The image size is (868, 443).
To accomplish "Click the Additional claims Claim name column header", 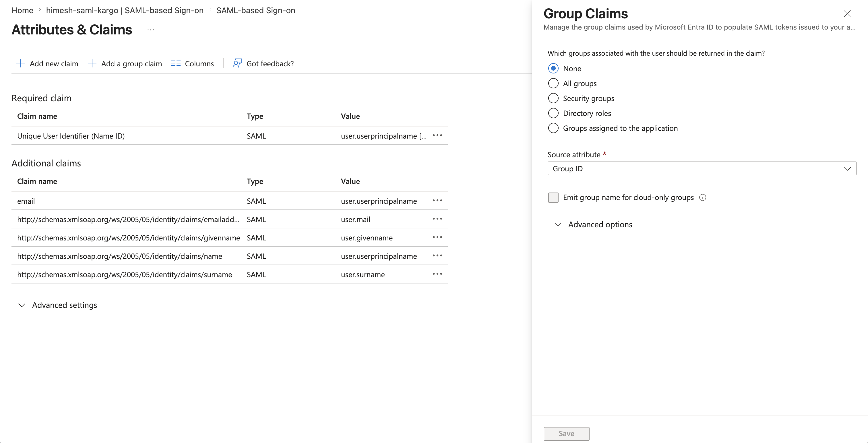I will (x=37, y=181).
